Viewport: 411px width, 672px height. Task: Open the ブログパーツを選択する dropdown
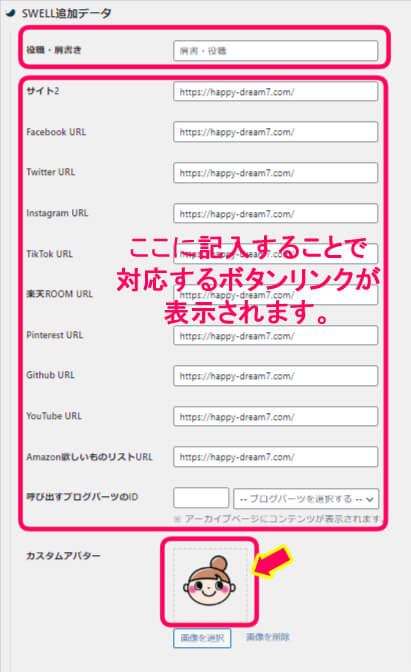(x=306, y=499)
